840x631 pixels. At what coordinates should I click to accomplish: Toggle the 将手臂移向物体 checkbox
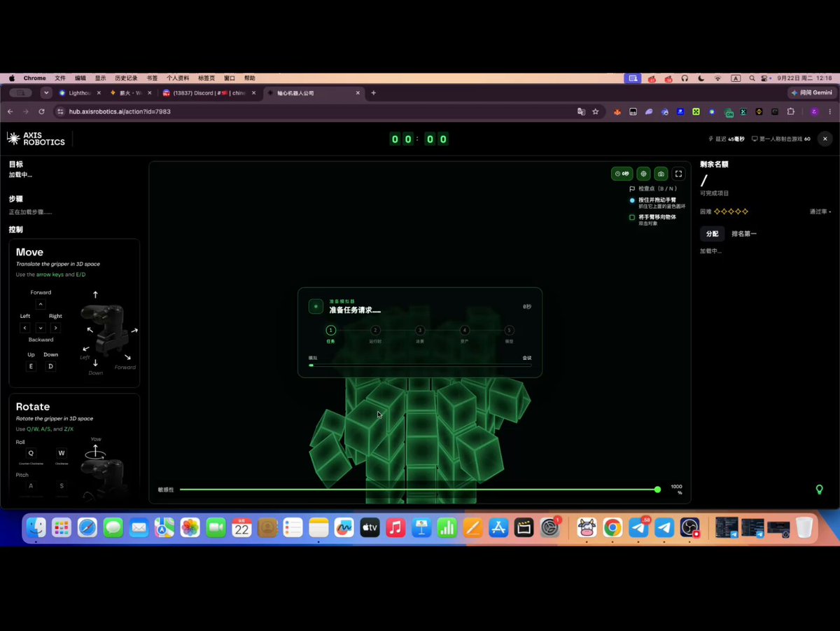[x=632, y=217]
